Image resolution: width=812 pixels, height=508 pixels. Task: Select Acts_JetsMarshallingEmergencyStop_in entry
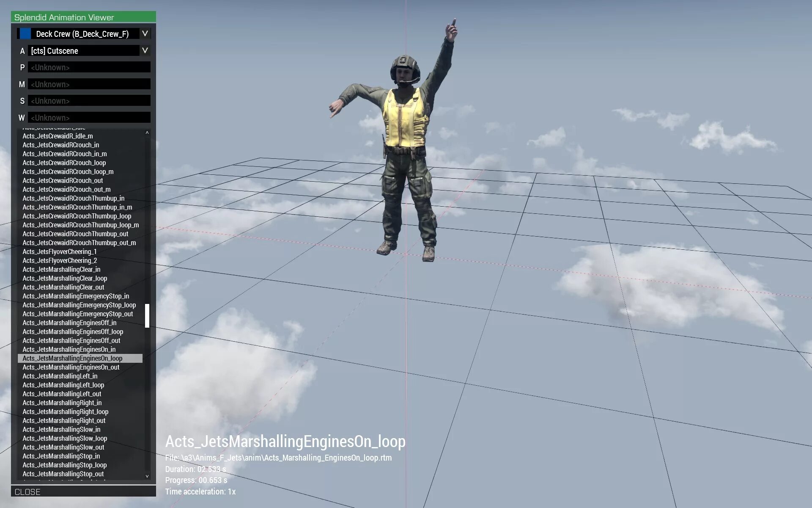coord(76,296)
